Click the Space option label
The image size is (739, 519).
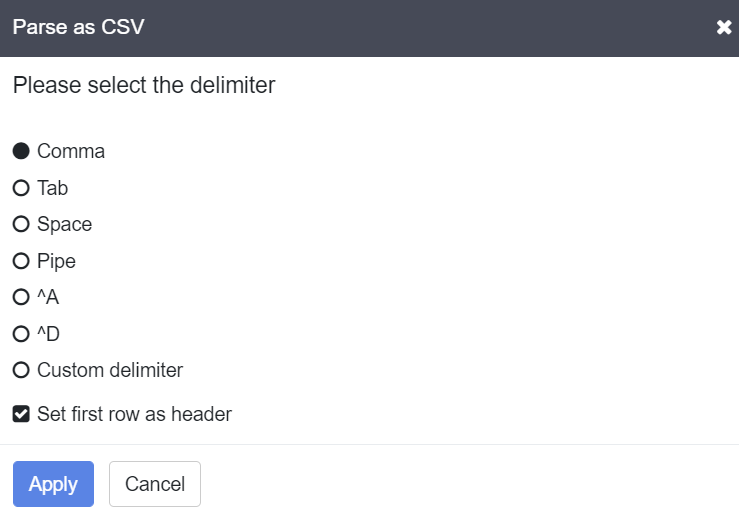coord(65,224)
